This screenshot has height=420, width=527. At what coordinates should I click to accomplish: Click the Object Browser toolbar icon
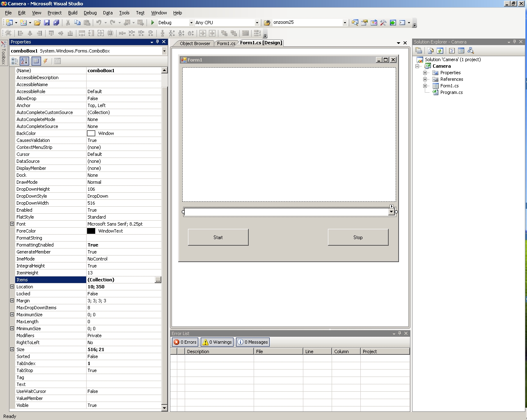374,23
